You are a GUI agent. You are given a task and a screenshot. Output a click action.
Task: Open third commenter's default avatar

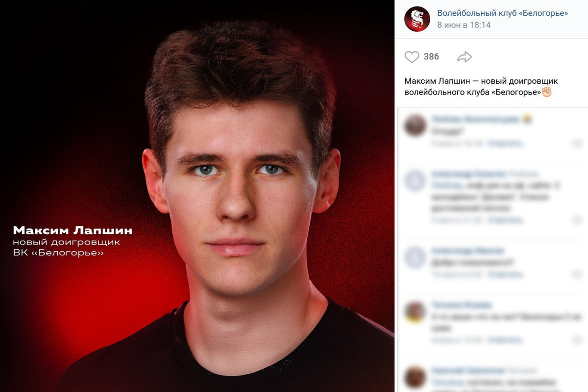coord(415,258)
